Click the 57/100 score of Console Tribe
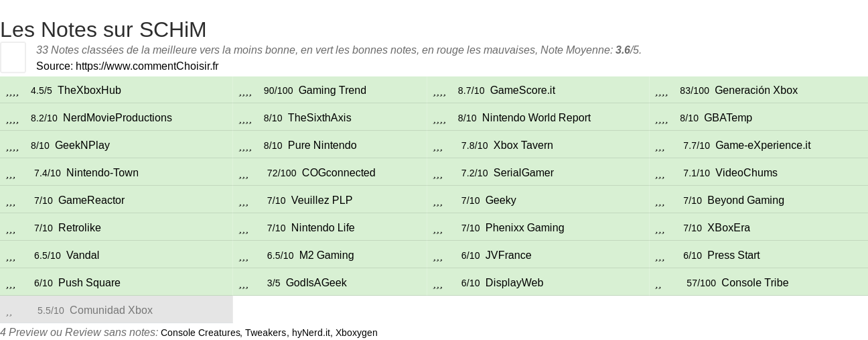868x340 pixels. 701,283
